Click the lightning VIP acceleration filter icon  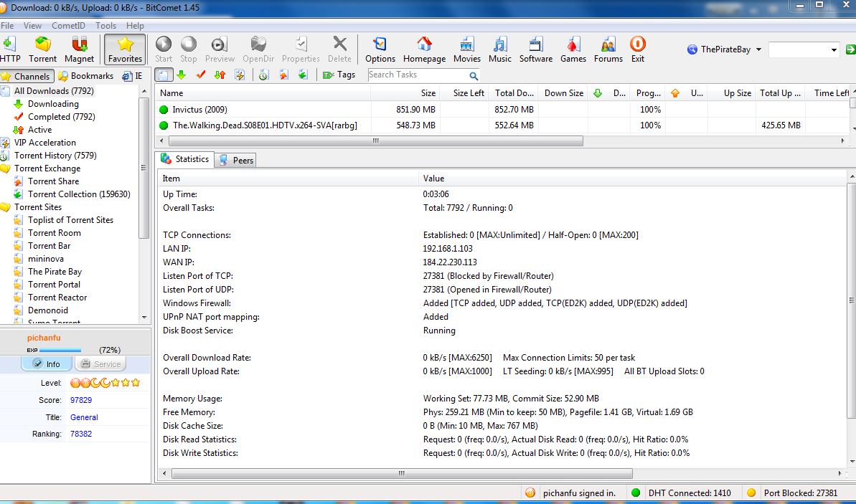240,75
